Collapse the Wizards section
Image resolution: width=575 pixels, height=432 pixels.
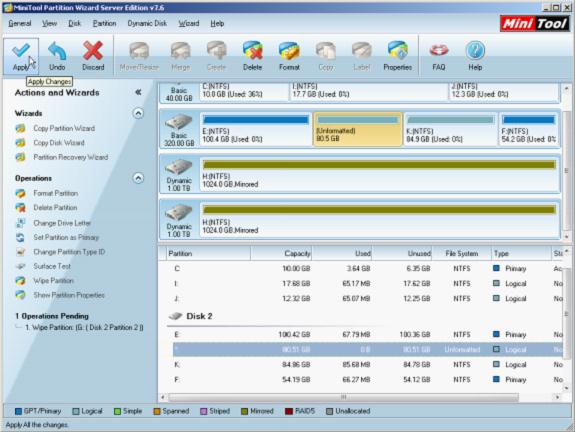(138, 113)
